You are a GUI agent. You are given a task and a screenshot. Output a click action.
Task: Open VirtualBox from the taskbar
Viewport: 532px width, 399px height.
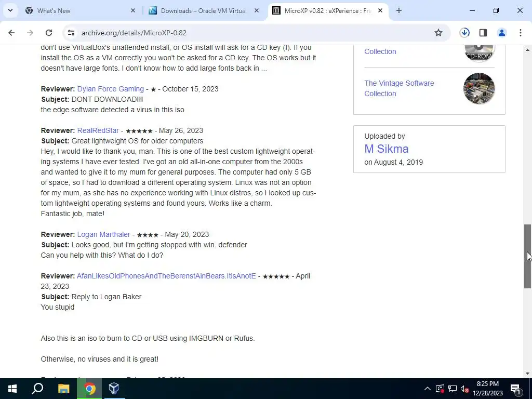coord(114,389)
